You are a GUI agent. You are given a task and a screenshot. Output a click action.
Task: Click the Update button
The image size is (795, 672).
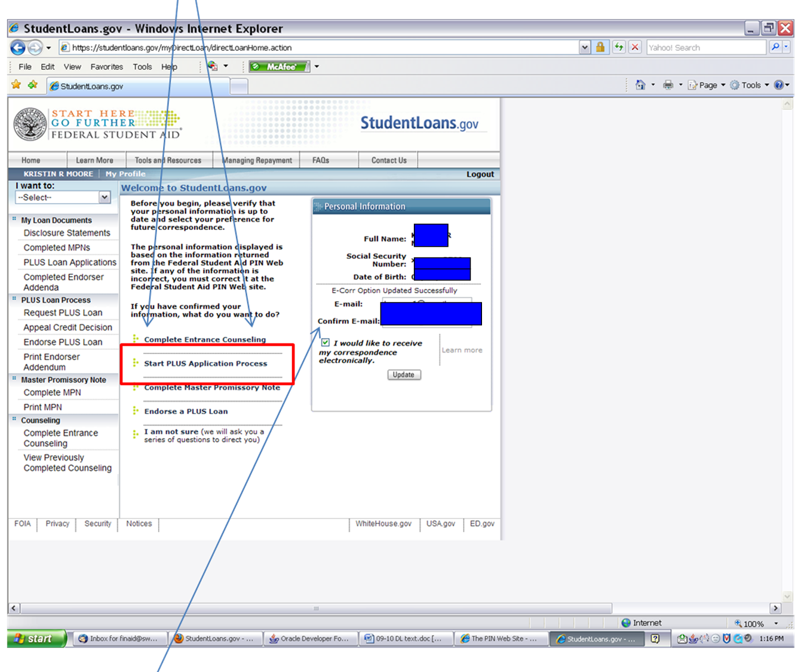tap(404, 375)
